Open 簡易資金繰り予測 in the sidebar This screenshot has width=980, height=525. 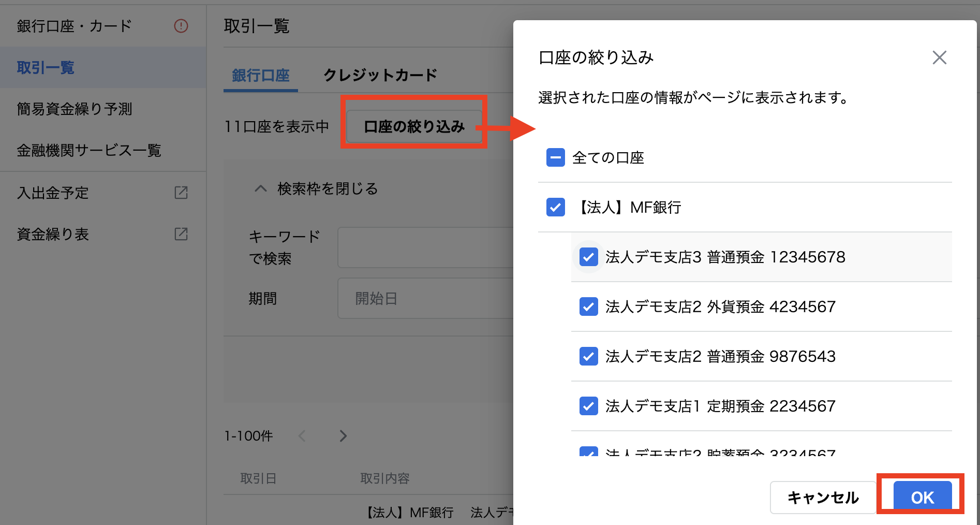pyautogui.click(x=103, y=109)
